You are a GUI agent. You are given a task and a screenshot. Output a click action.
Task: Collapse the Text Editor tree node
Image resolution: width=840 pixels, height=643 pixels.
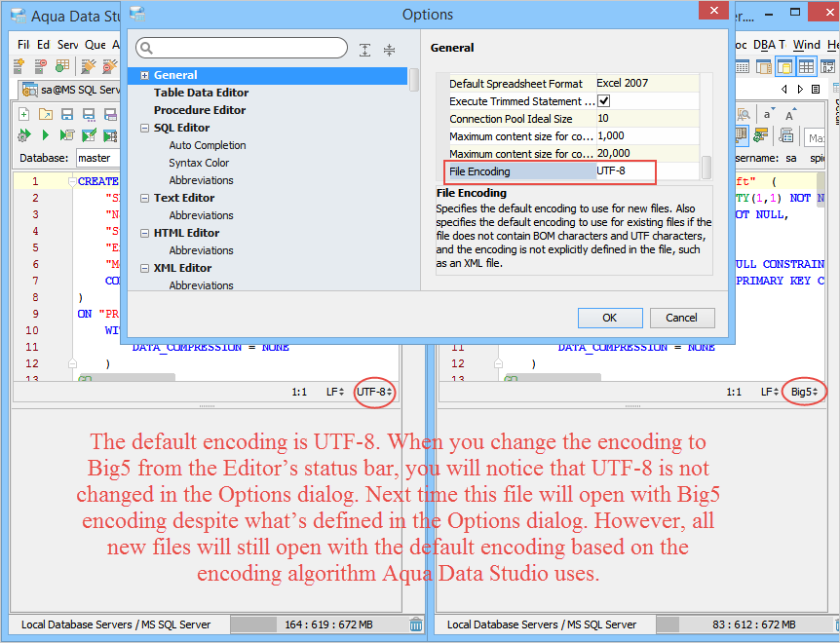(x=144, y=198)
